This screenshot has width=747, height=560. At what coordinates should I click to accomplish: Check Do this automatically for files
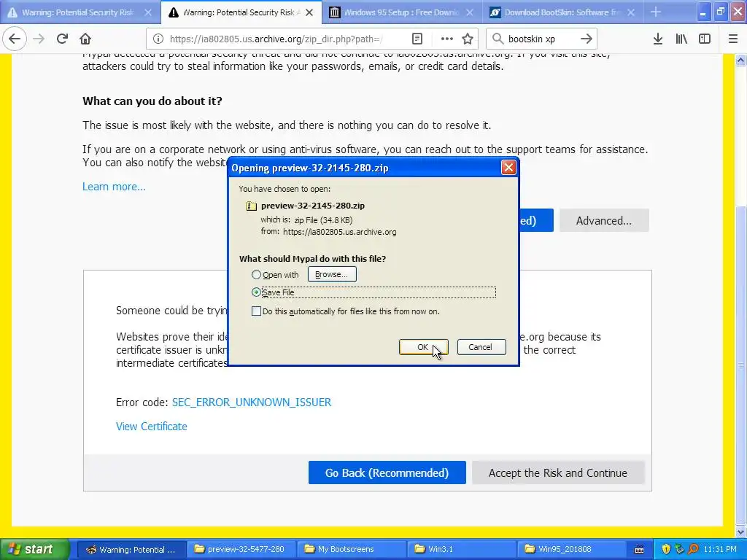pyautogui.click(x=256, y=311)
